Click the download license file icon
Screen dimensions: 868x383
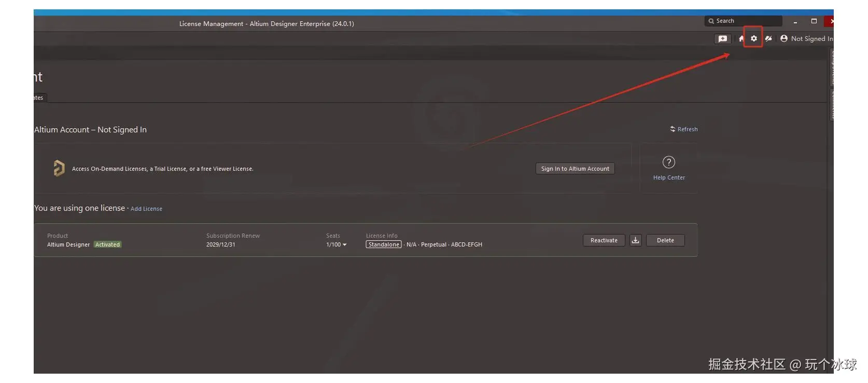point(635,240)
